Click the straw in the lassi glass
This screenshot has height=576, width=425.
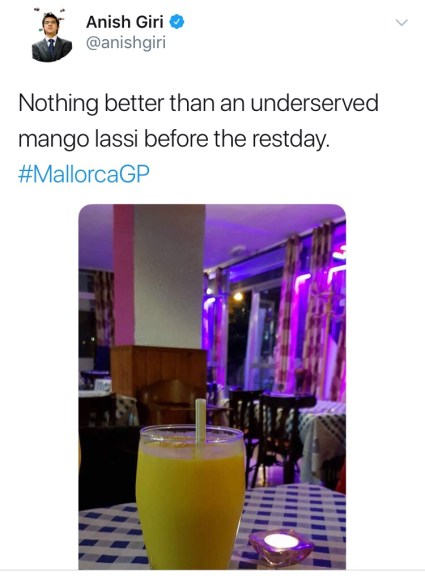click(200, 426)
